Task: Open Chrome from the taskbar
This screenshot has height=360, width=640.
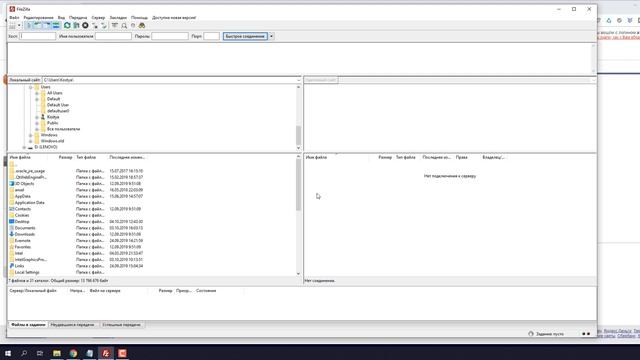Action: pos(73,353)
